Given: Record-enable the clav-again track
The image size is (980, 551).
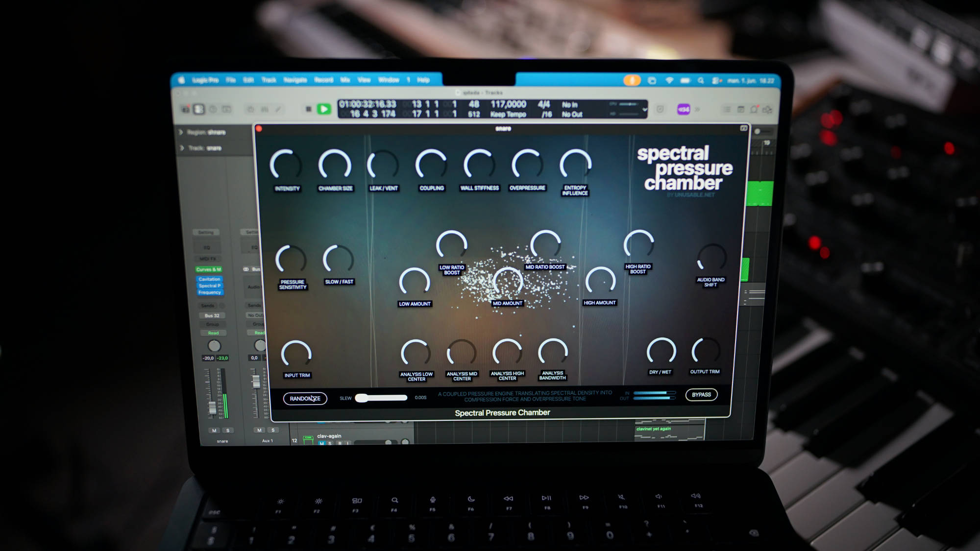Looking at the screenshot, I should [x=340, y=443].
